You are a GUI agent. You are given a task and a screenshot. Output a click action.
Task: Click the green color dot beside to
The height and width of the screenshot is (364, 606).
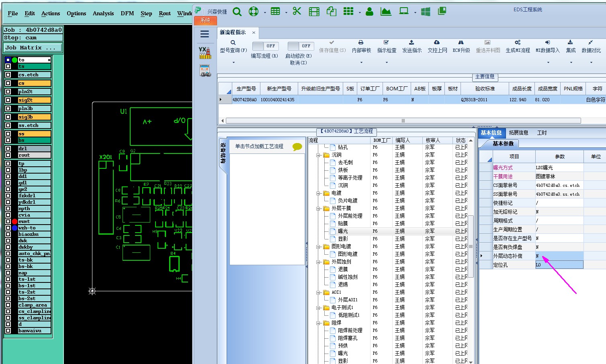point(15,60)
